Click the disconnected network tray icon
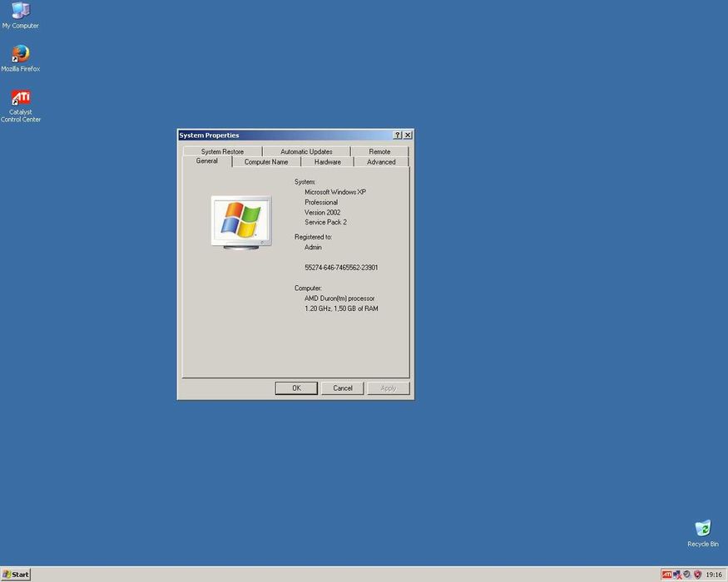 click(677, 575)
